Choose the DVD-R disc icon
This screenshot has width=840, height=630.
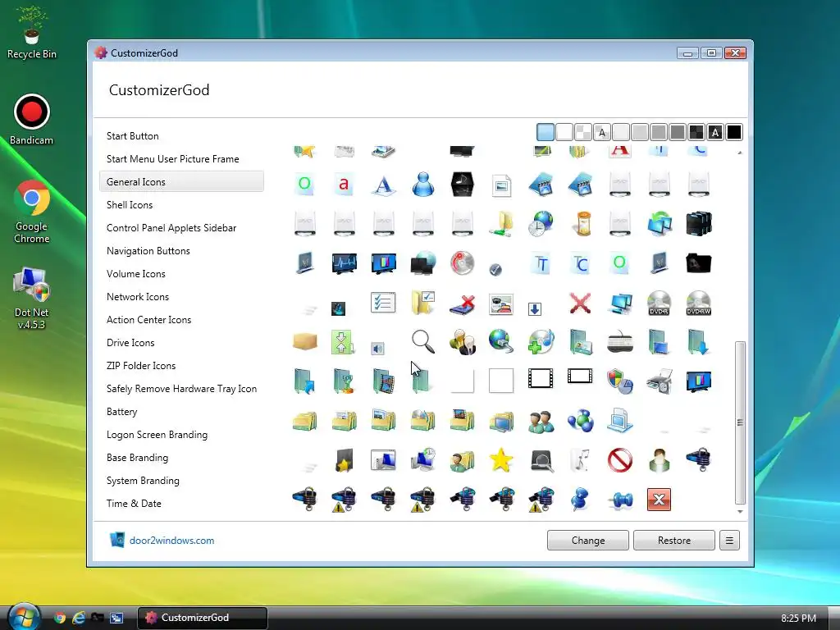tap(659, 304)
